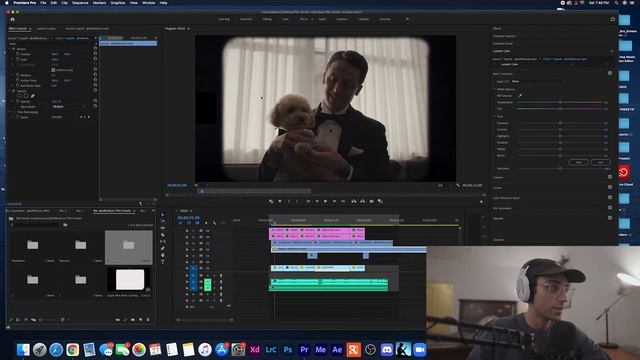The width and height of the screenshot is (640, 360).
Task: Open Adobe Xd from the dock
Action: tap(255, 350)
